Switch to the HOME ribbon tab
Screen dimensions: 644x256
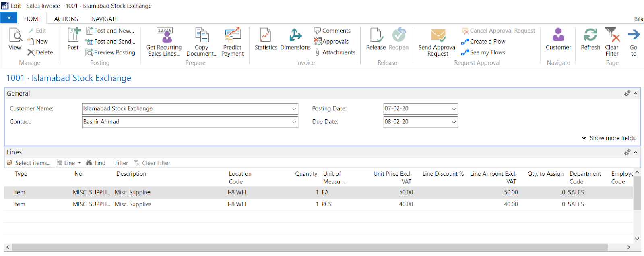tap(33, 19)
